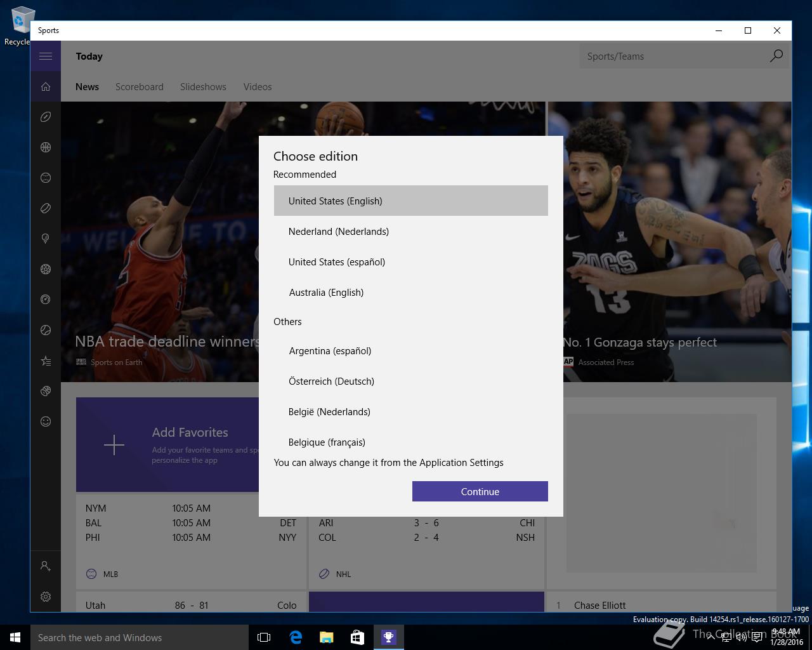Screen dimensions: 812x650
Task: Click the COL 2 - 4 NSH score row
Action: point(426,537)
